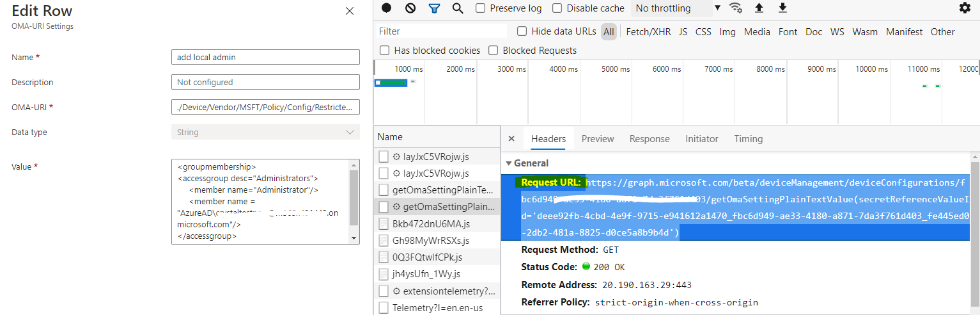Filter requests by Wasm
This screenshot has height=315, width=980.
tap(865, 31)
